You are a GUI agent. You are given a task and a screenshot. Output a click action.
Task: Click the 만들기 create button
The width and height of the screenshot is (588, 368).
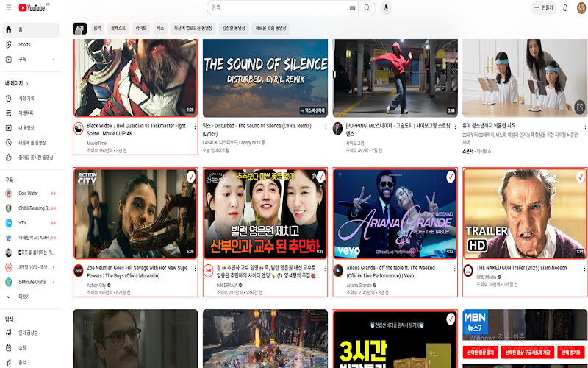[x=544, y=7]
